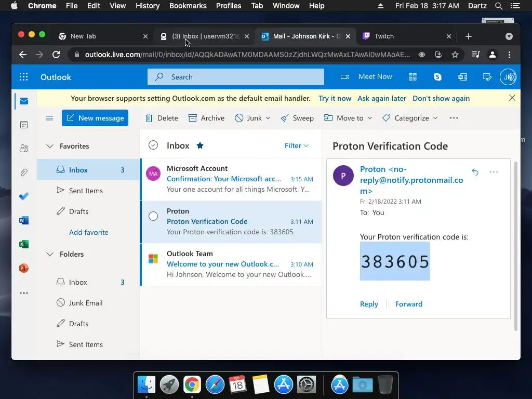This screenshot has height=399, width=532.
Task: Collapse the Favorites section
Action: coord(50,146)
